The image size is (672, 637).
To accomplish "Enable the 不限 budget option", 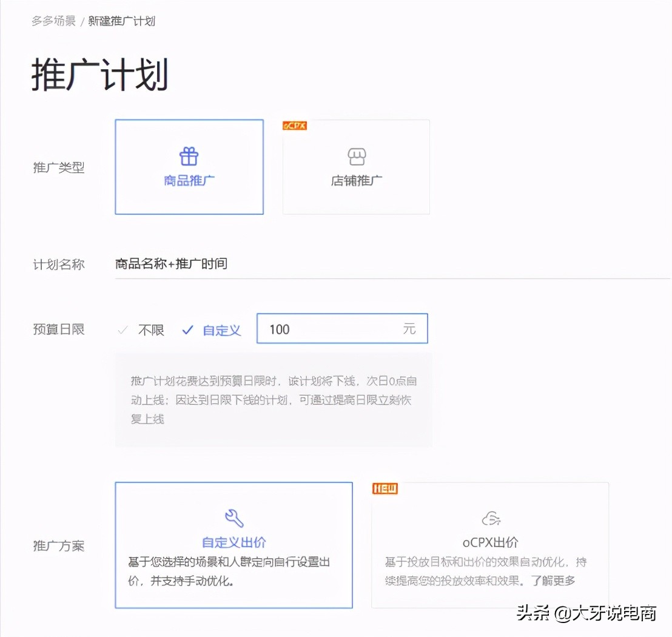I will [x=150, y=329].
